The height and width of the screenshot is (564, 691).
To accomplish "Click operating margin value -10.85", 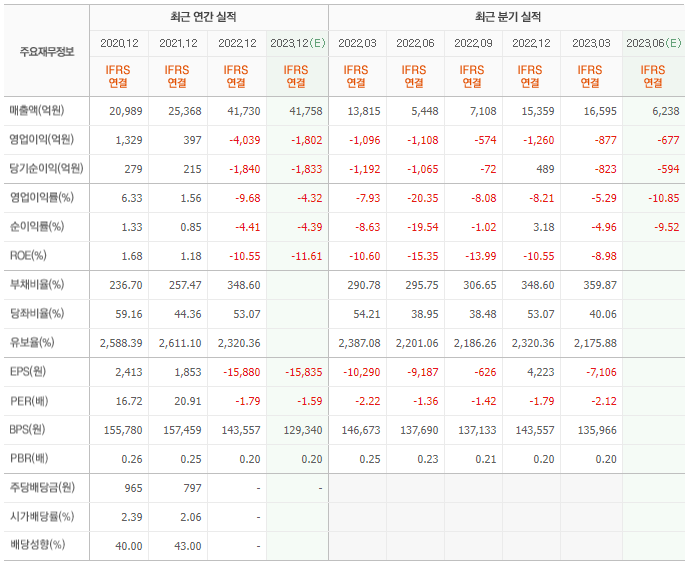I will [664, 198].
